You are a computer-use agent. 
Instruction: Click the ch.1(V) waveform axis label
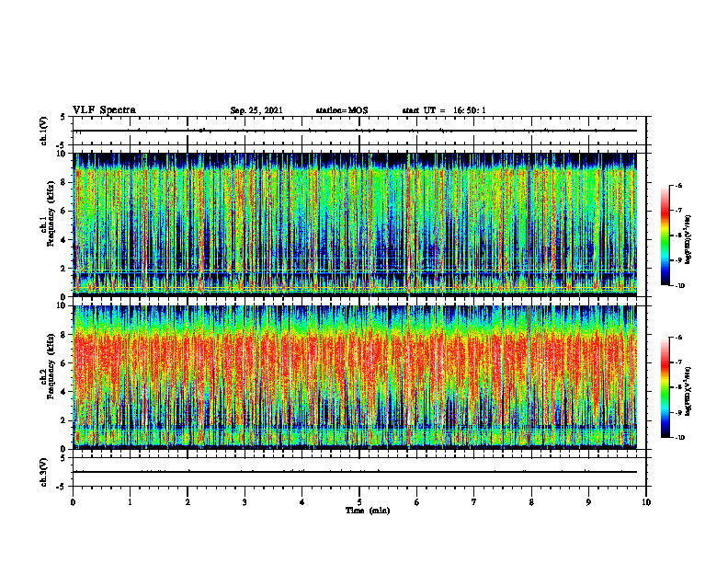coord(44,131)
